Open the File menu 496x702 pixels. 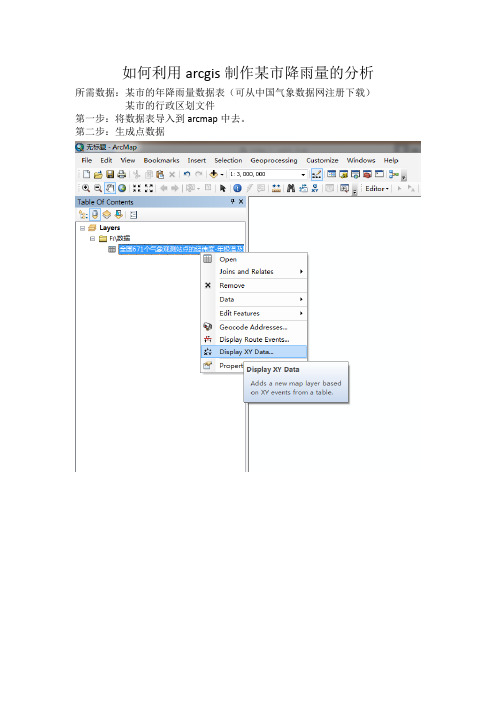coord(87,160)
